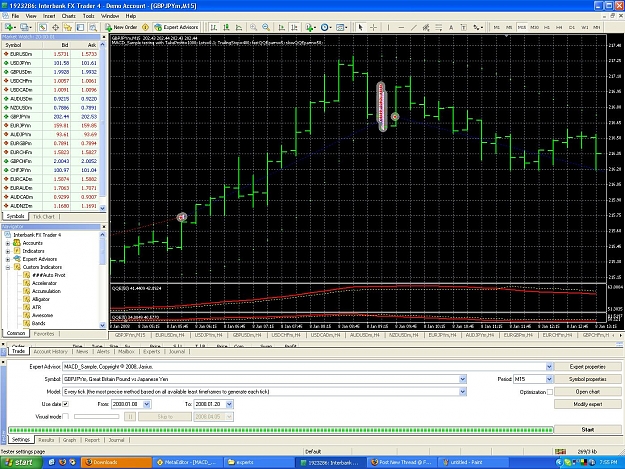Switch chart timeframe to M30
The height and width of the screenshot is (469, 625).
[534, 27]
